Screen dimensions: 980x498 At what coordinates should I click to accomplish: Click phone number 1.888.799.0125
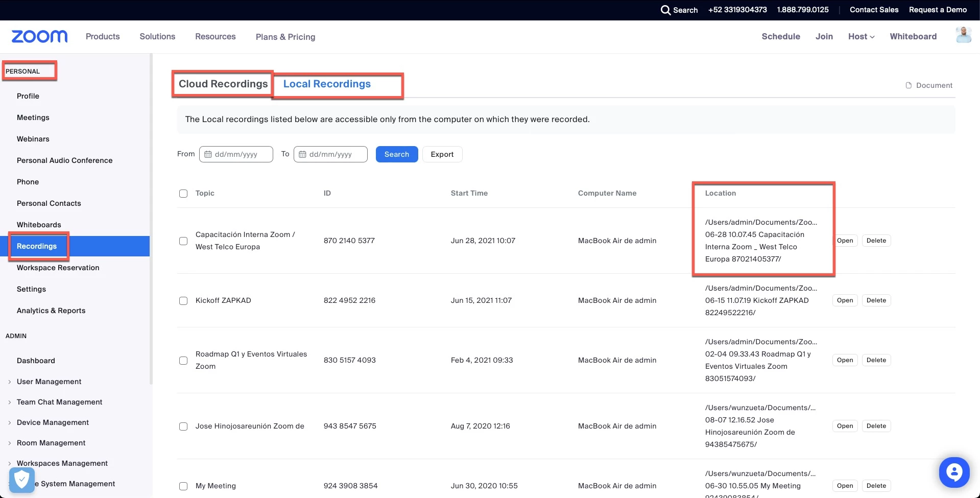click(x=803, y=10)
